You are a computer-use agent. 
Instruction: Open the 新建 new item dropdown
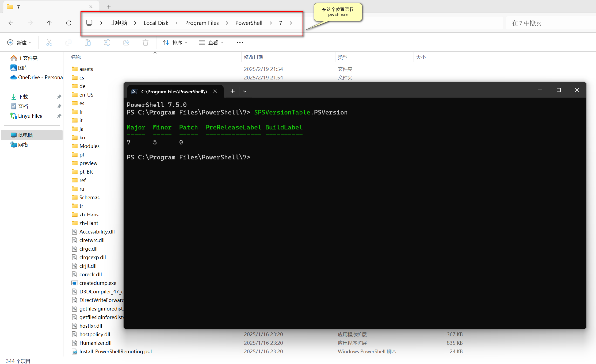pos(20,43)
